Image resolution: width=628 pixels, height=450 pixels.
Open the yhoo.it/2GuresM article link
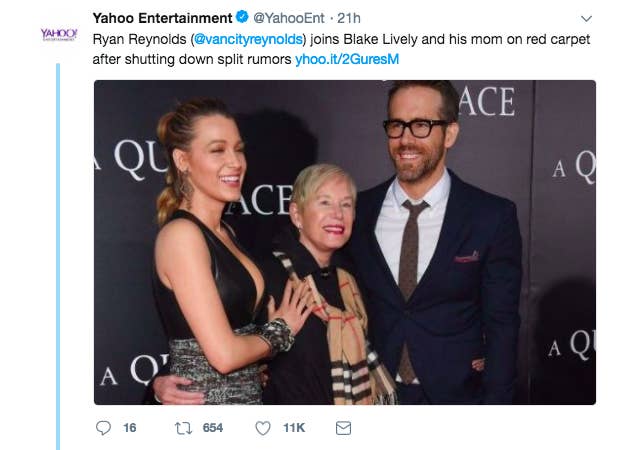coord(347,59)
